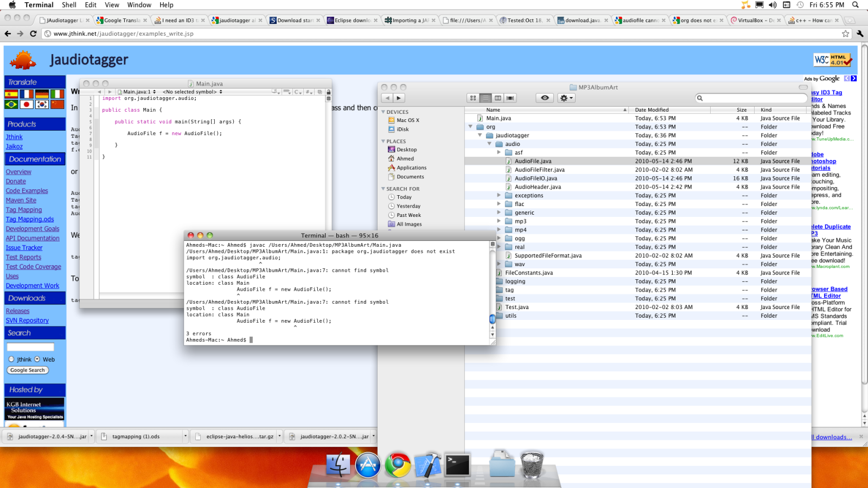
Task: Switch Finder to Cover Flow view
Action: tap(510, 98)
